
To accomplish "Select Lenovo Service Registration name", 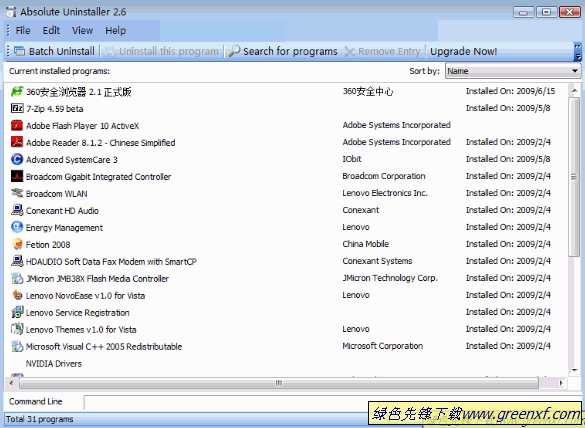I will tap(78, 313).
